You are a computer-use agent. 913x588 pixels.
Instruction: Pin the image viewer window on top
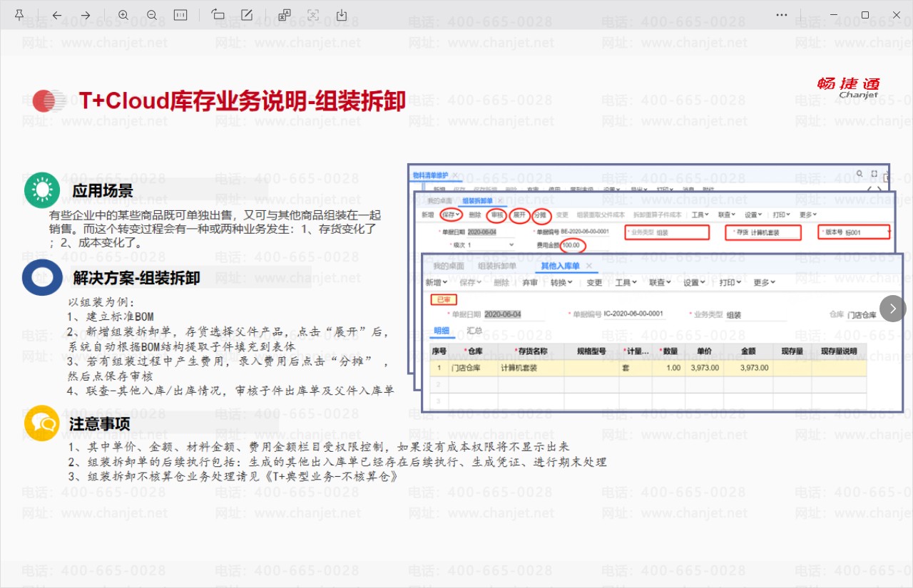tap(20, 15)
